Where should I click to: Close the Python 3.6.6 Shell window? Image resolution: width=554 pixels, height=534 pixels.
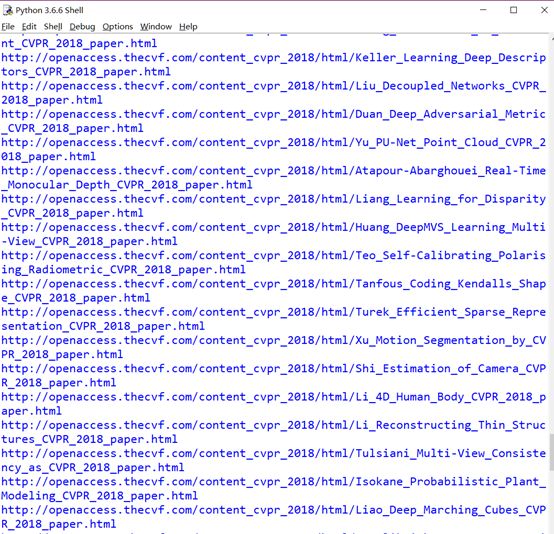click(544, 10)
